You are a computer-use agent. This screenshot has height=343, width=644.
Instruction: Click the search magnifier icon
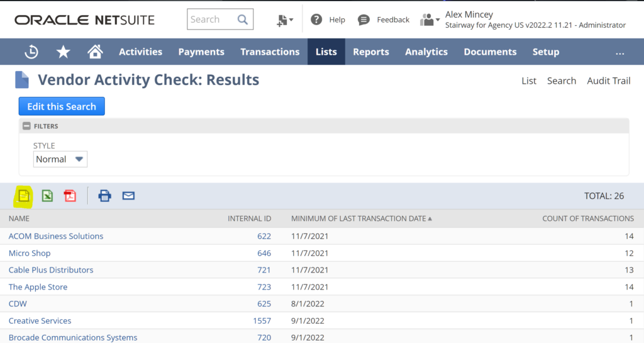pos(243,20)
